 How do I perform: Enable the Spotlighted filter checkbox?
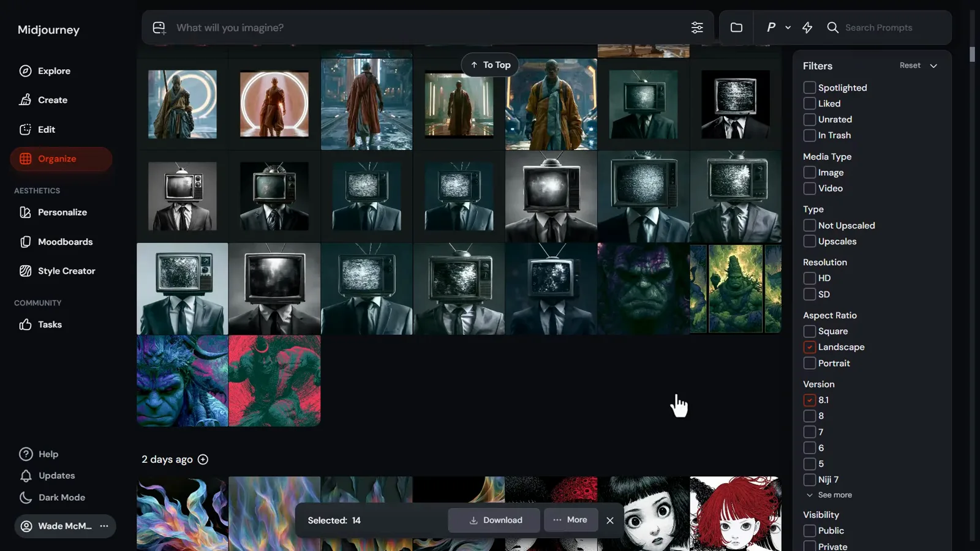(x=809, y=88)
